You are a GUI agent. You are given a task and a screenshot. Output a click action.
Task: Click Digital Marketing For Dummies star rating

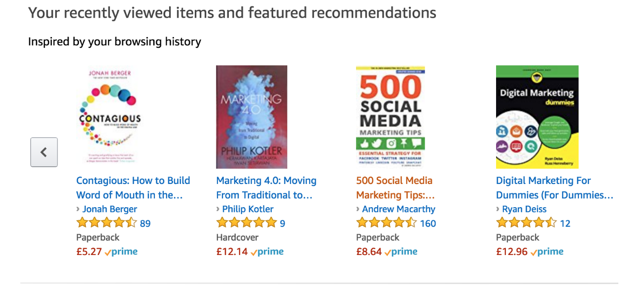click(526, 223)
